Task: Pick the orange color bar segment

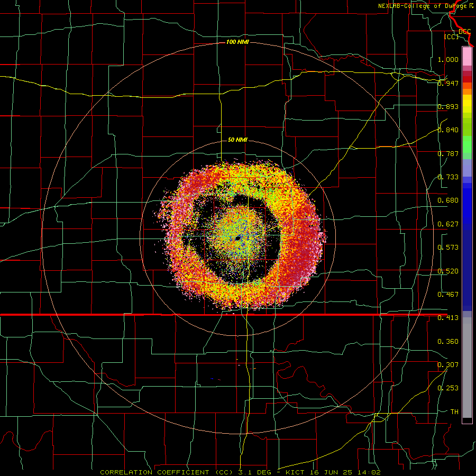Action: point(467,91)
